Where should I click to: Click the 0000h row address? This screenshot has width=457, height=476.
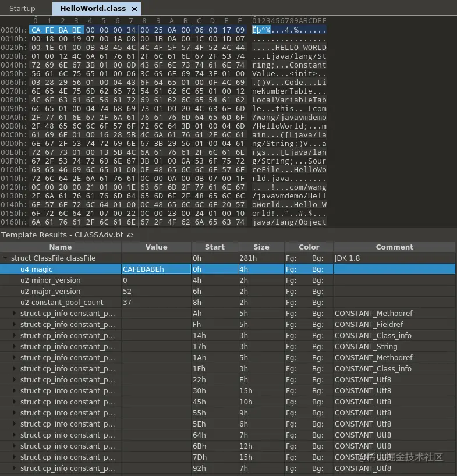point(13,30)
